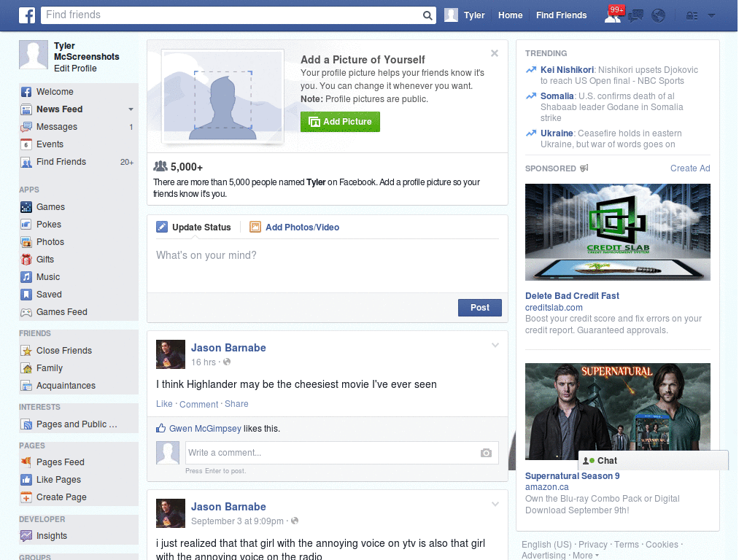747x560 pixels.
Task: Open the Ukraine trending topic
Action: coord(557,133)
